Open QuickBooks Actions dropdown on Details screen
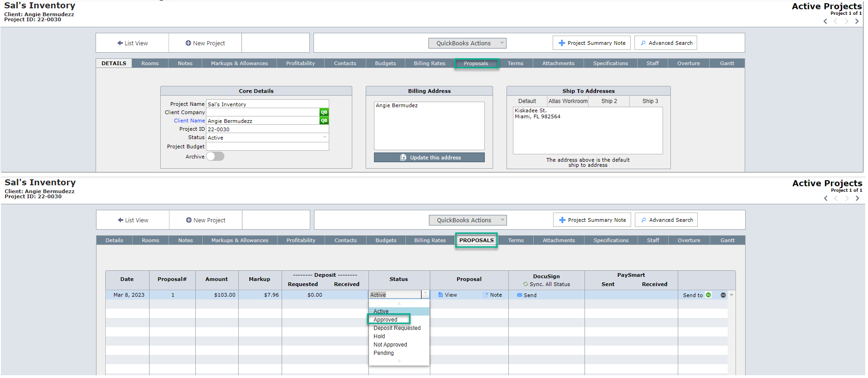Viewport: 868px width, 378px height. [467, 43]
